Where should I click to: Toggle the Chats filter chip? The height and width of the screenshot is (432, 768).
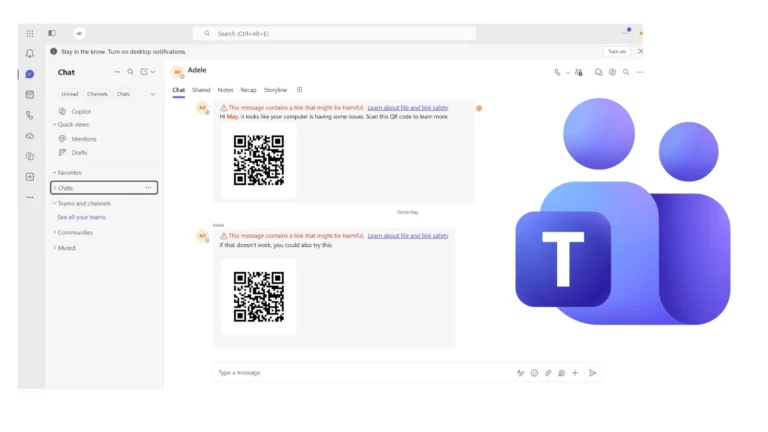(x=123, y=94)
